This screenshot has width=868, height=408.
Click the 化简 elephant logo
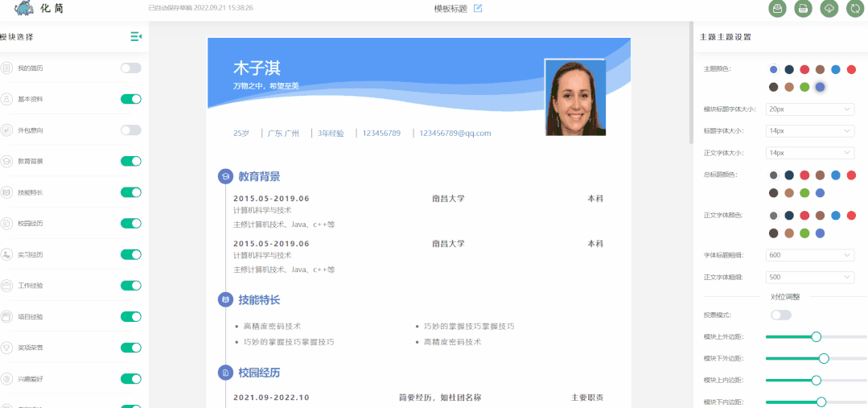[25, 8]
